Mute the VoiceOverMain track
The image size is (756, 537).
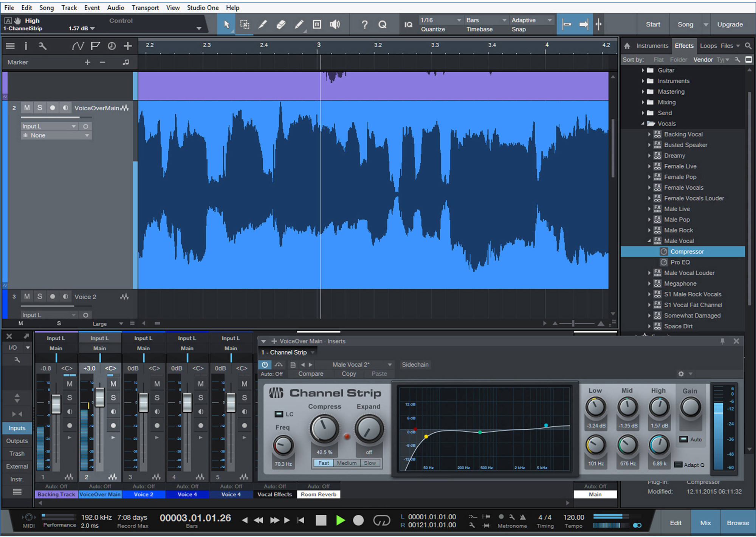pos(27,108)
